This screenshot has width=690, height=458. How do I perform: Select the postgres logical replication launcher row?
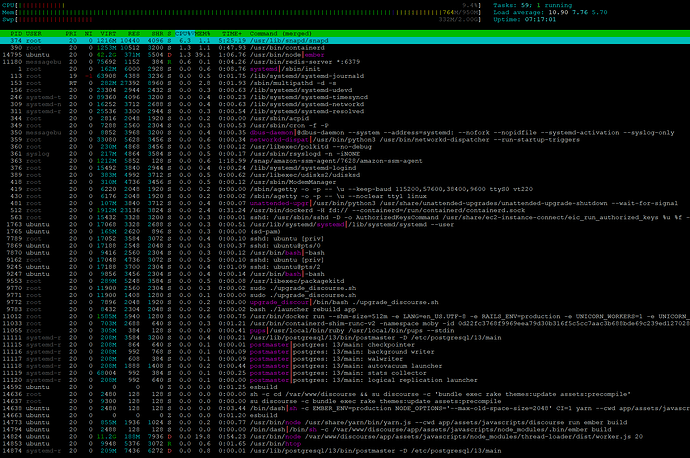point(345,380)
